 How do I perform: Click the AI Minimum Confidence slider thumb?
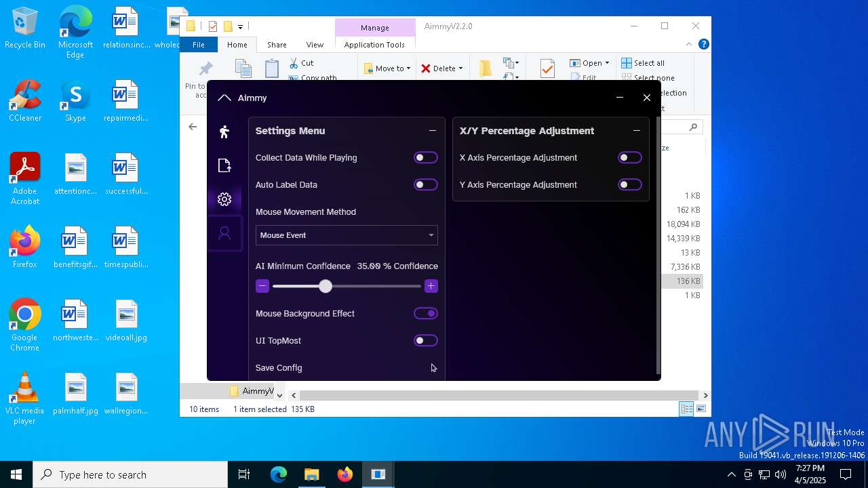325,286
